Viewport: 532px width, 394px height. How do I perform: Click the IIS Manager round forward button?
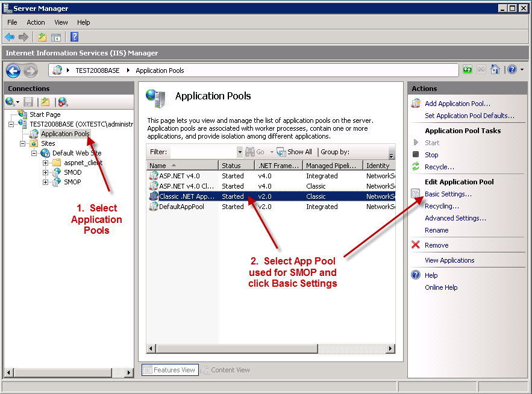pyautogui.click(x=31, y=71)
